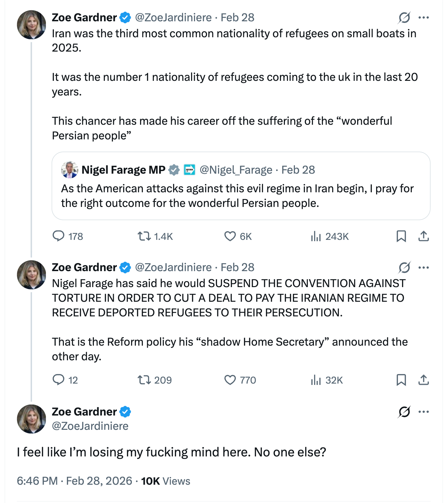View analytics showing 32K views

(x=316, y=380)
